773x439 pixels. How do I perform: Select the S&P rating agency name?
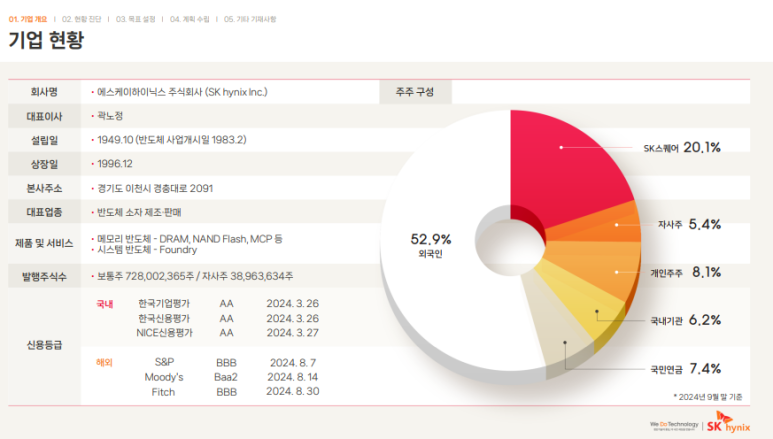[164, 362]
